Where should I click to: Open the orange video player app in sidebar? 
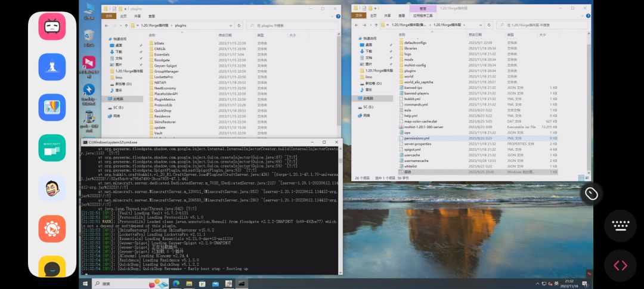tap(52, 229)
